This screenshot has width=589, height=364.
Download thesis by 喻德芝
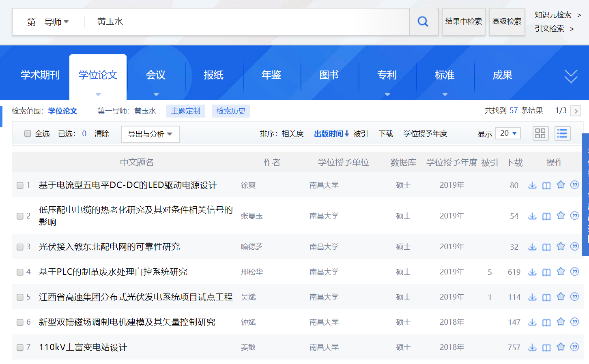[532, 247]
